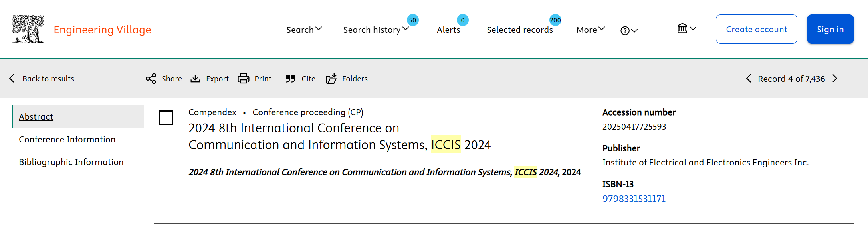Expand the Search dropdown menu
Screen dimensions: 868x240
(x=304, y=30)
